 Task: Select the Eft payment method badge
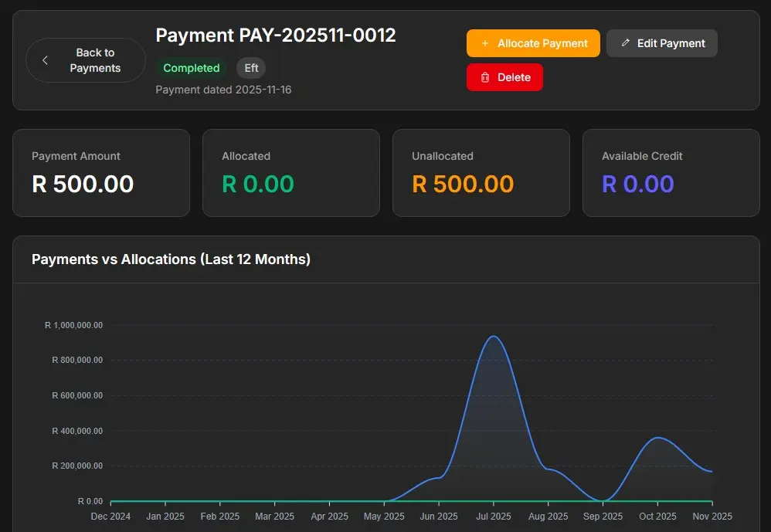tap(250, 68)
